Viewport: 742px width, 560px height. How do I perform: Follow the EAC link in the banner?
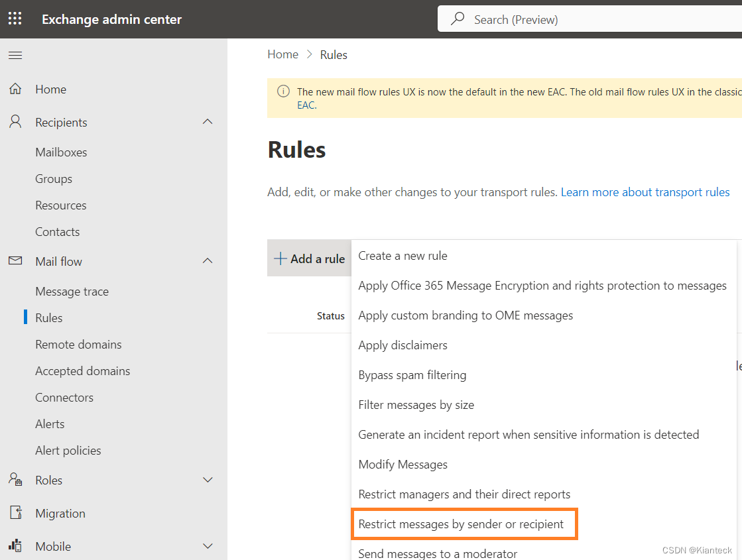coord(306,105)
